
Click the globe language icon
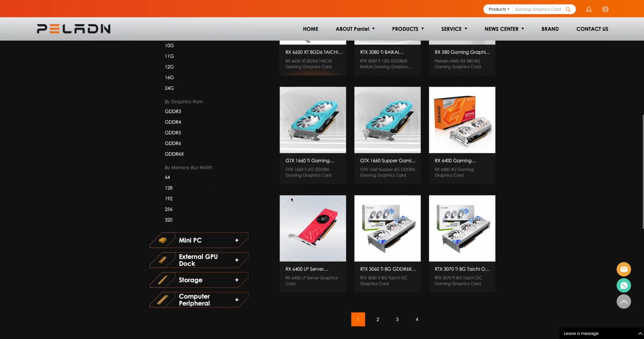(x=605, y=9)
